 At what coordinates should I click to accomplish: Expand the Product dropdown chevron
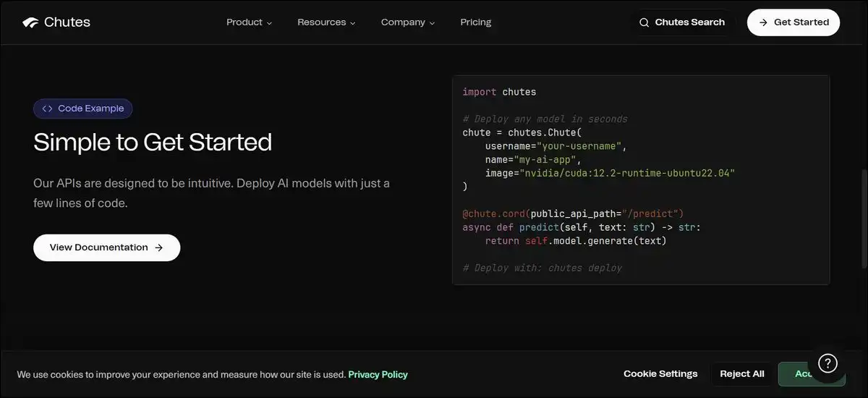point(269,23)
